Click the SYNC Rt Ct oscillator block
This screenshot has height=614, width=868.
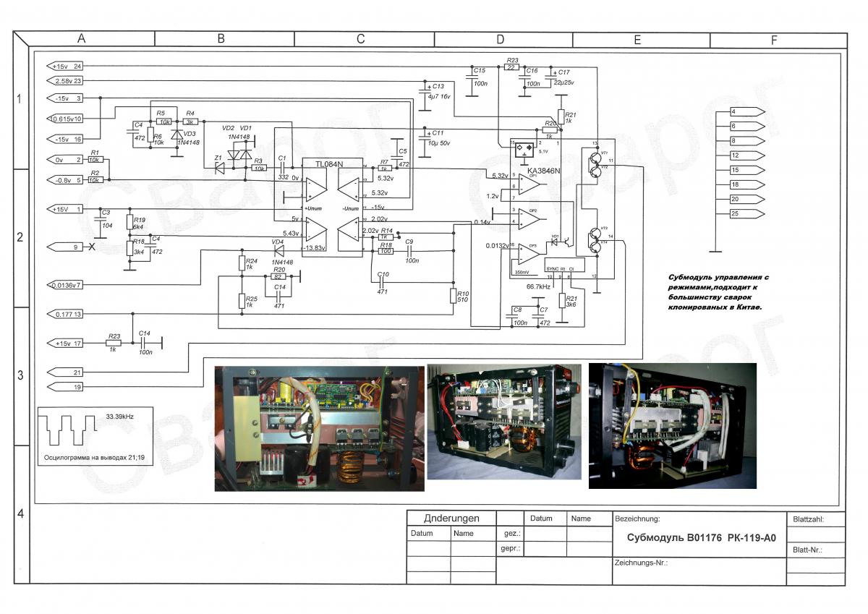pos(563,268)
